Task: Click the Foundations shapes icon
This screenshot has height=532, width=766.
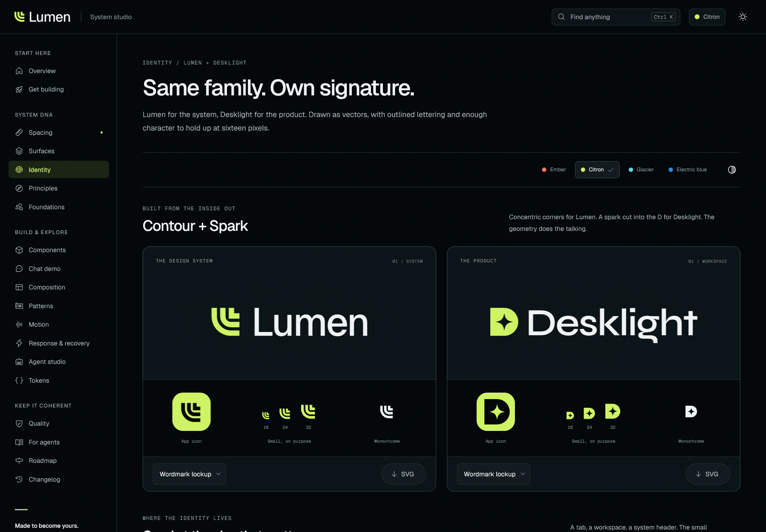Action: [19, 207]
